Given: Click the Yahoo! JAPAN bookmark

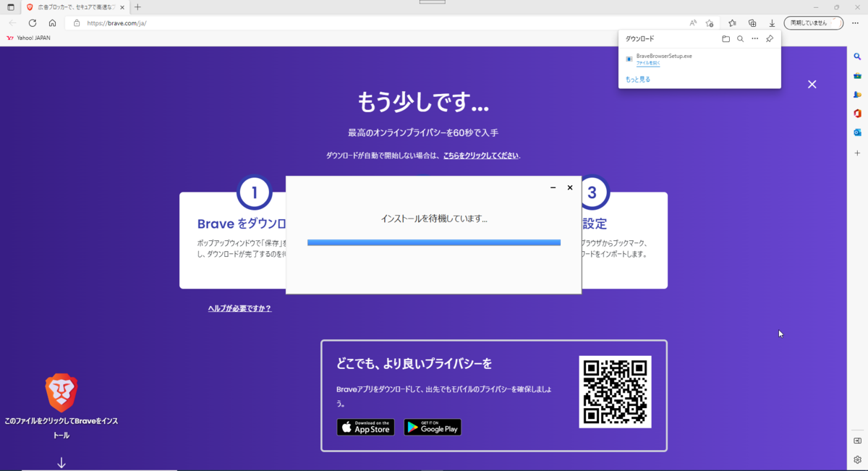Looking at the screenshot, I should pos(29,38).
